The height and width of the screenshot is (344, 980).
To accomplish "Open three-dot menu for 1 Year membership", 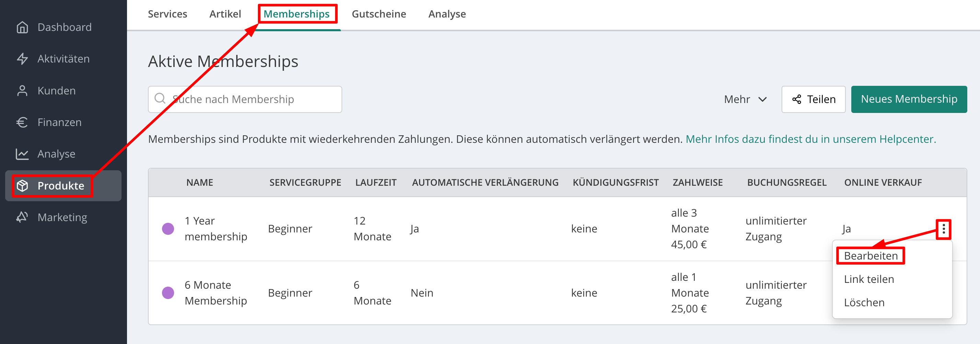I will click(944, 229).
